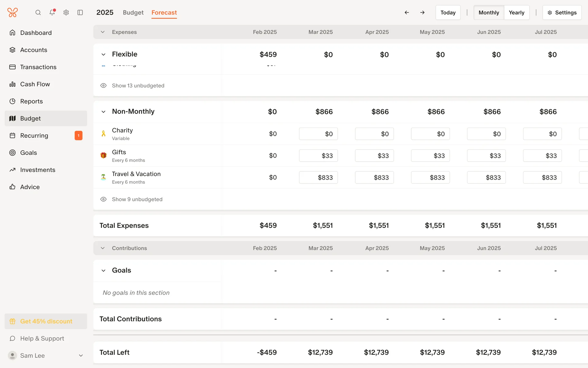Viewport: 588px width, 368px height.
Task: Click Get 45% discount link
Action: click(x=46, y=321)
